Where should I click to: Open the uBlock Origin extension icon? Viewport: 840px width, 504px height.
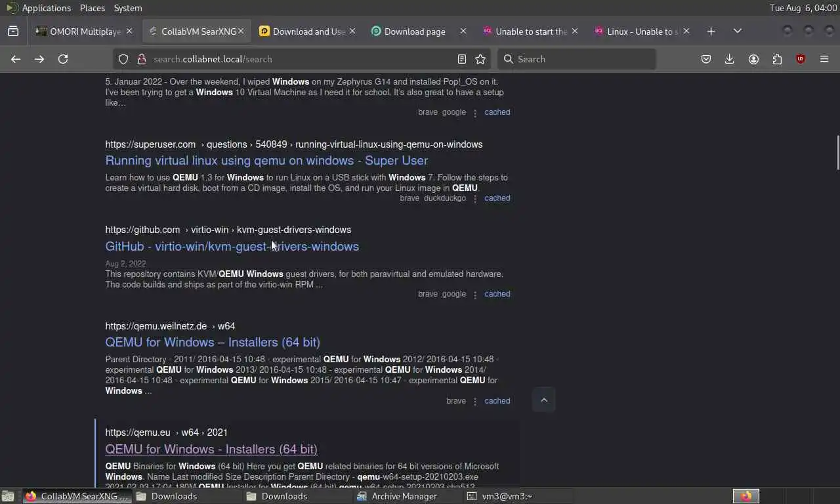click(x=801, y=59)
